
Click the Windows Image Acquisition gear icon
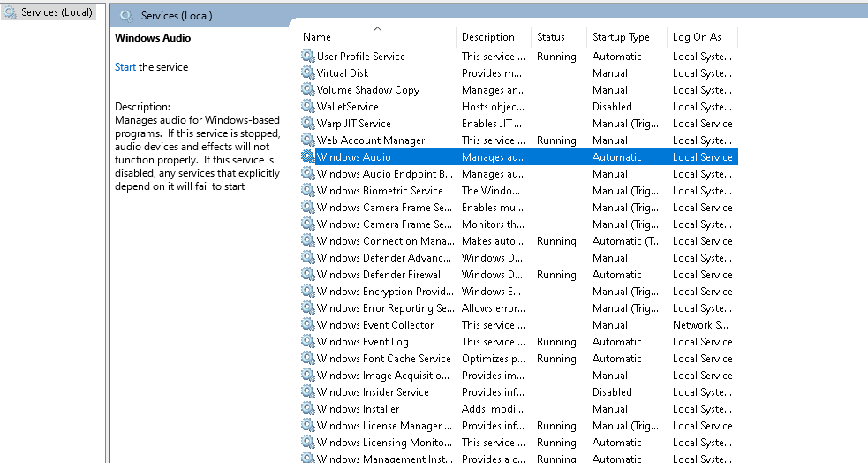click(x=308, y=375)
